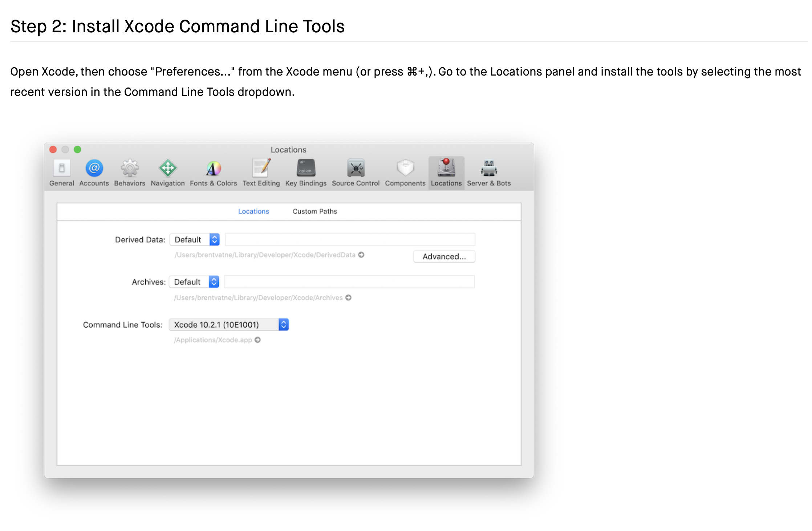Select the Locations tab

pos(253,211)
